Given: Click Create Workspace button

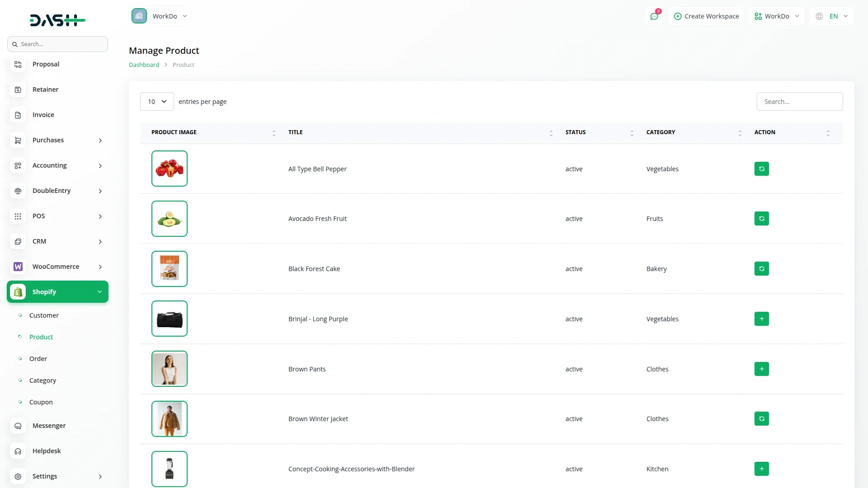Looking at the screenshot, I should [x=706, y=16].
